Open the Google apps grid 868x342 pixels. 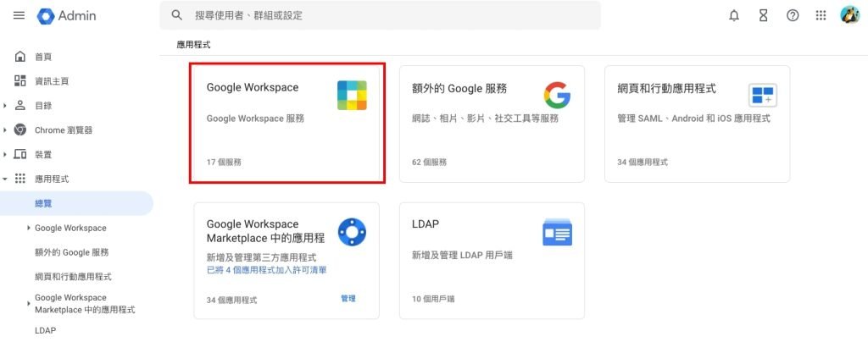tap(821, 15)
